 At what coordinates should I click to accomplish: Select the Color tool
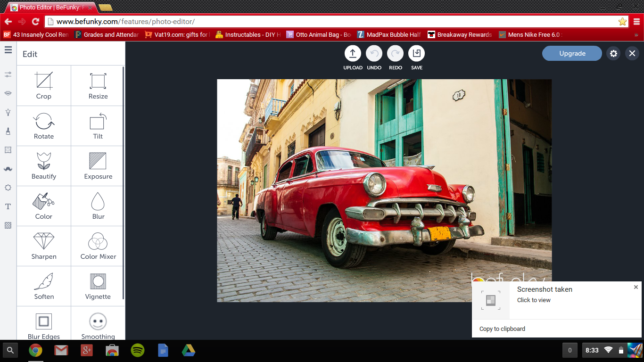click(44, 206)
